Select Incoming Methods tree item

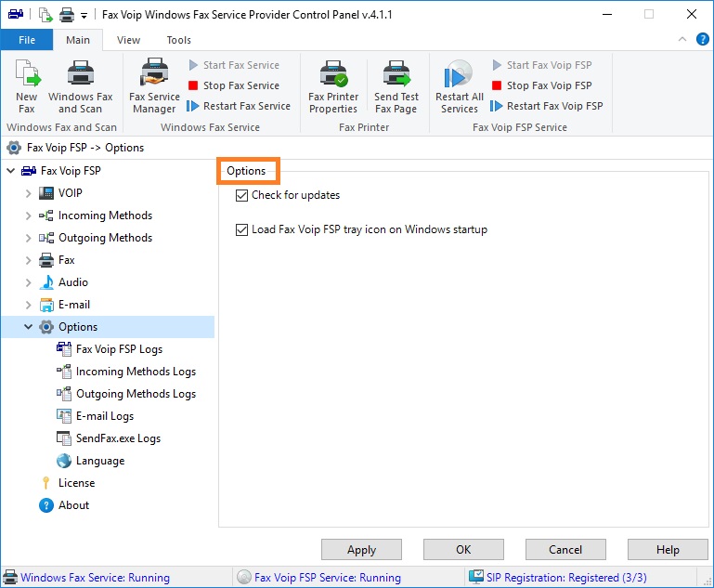[x=105, y=216]
